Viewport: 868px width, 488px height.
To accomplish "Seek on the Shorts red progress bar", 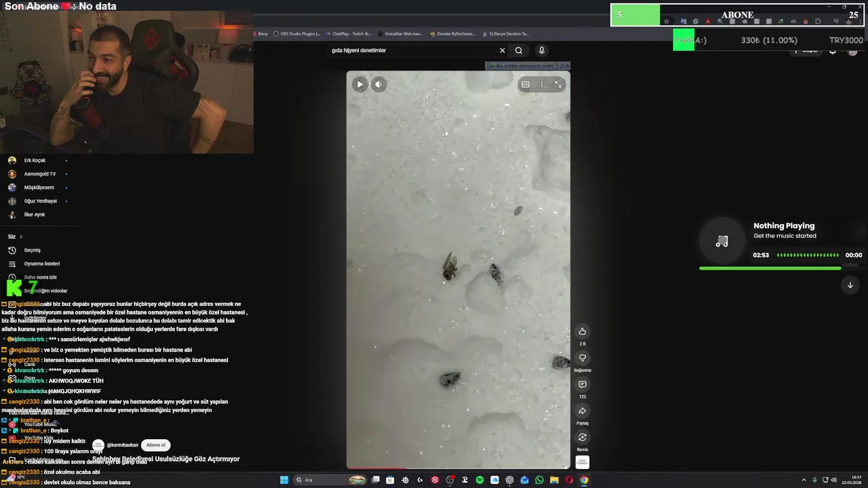I will (x=458, y=468).
